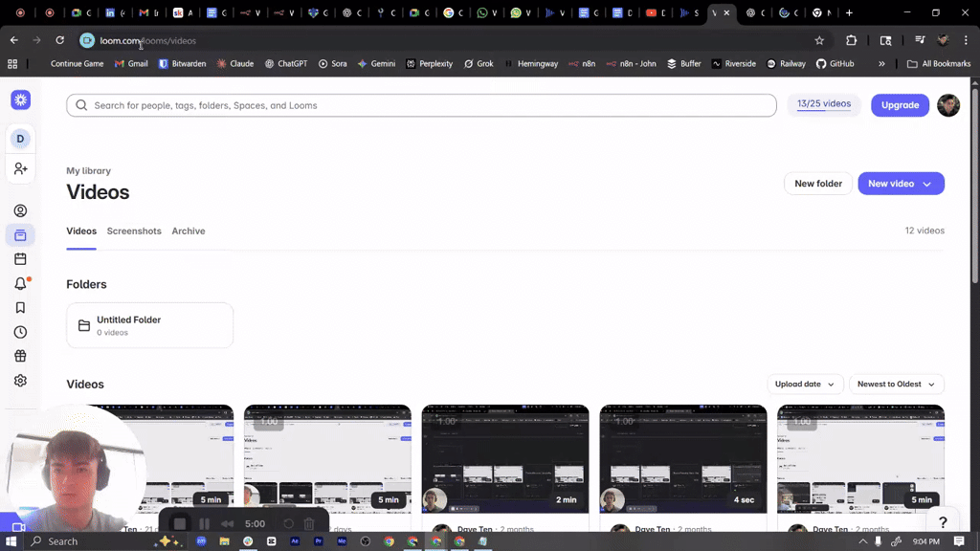The height and width of the screenshot is (551, 980).
Task: Open the referral gift icon
Action: pyautogui.click(x=20, y=355)
